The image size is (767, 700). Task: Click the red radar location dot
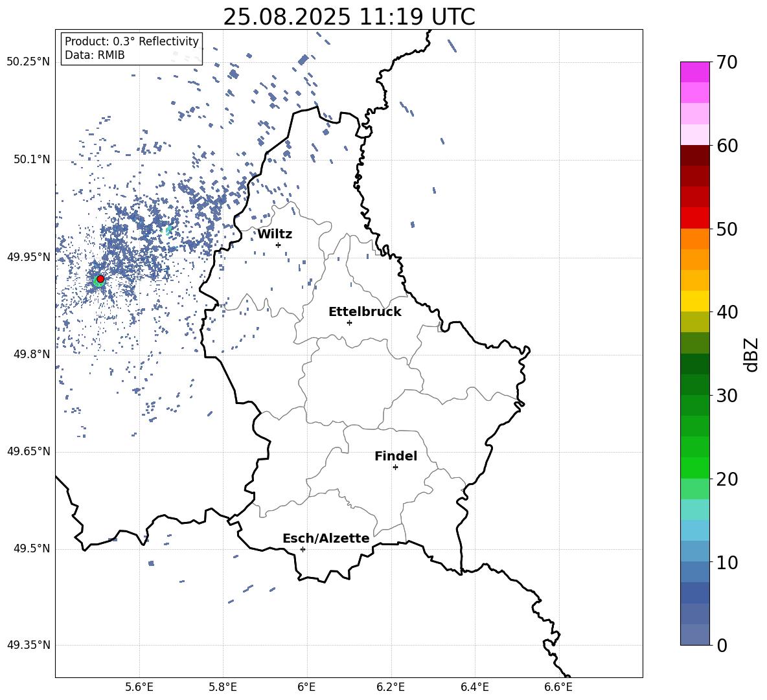pos(100,279)
